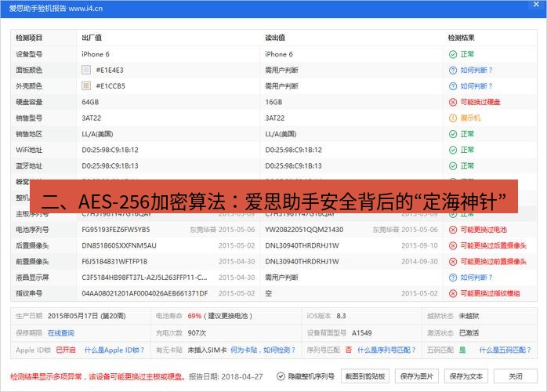Click the red X icon for 硬盘容量 row
Screen dimensions: 547x392
click(453, 102)
